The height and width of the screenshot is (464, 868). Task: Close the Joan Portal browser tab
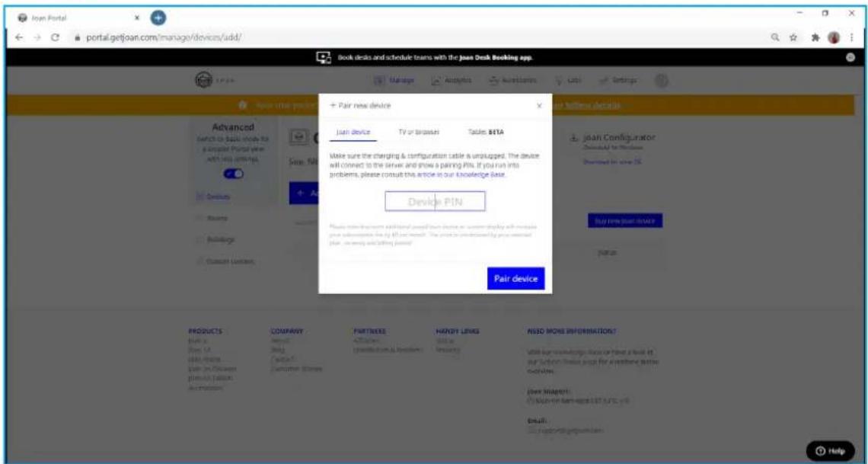pos(137,18)
